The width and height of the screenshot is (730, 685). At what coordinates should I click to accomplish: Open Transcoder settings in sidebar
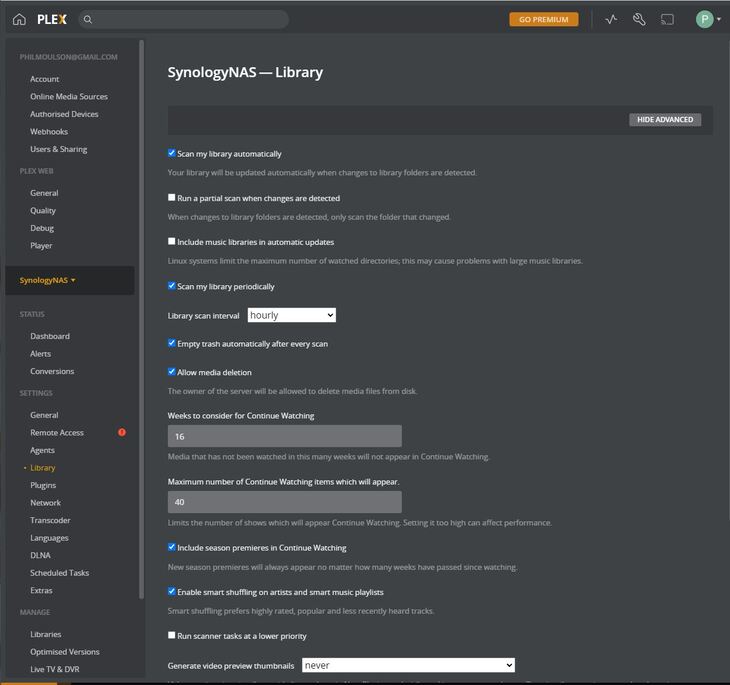coord(50,520)
